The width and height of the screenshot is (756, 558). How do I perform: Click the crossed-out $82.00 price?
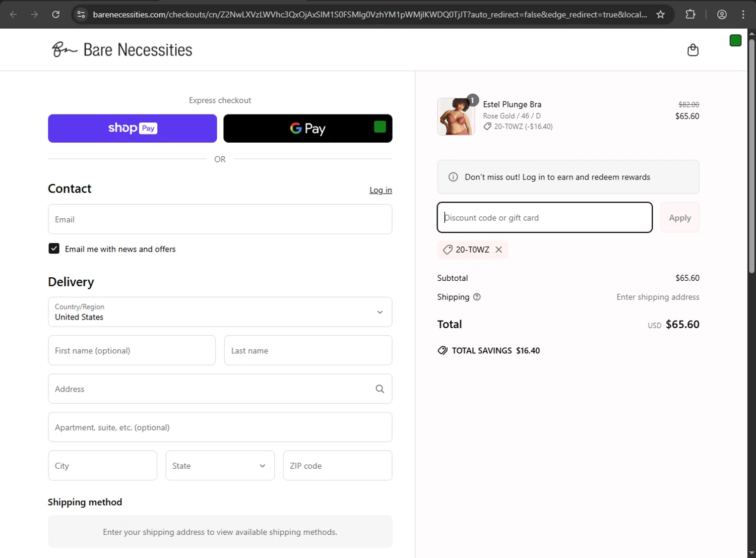tap(688, 104)
